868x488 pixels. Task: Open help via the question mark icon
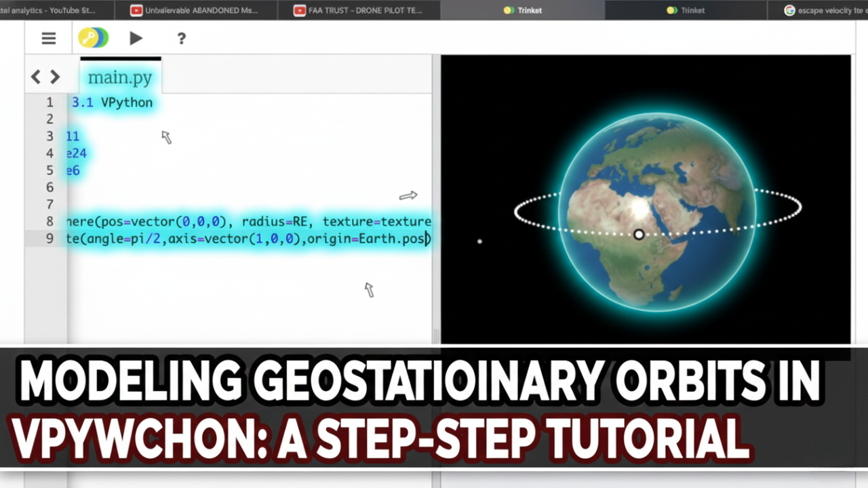[181, 39]
